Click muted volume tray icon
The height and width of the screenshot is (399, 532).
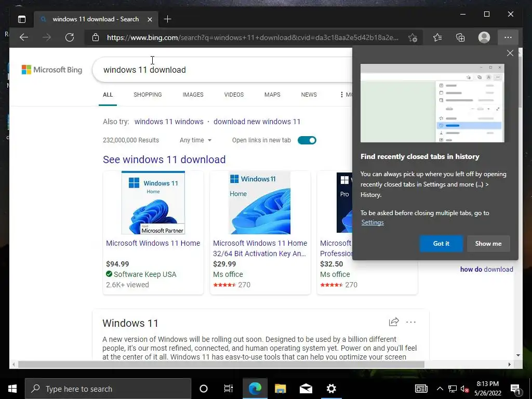click(465, 389)
